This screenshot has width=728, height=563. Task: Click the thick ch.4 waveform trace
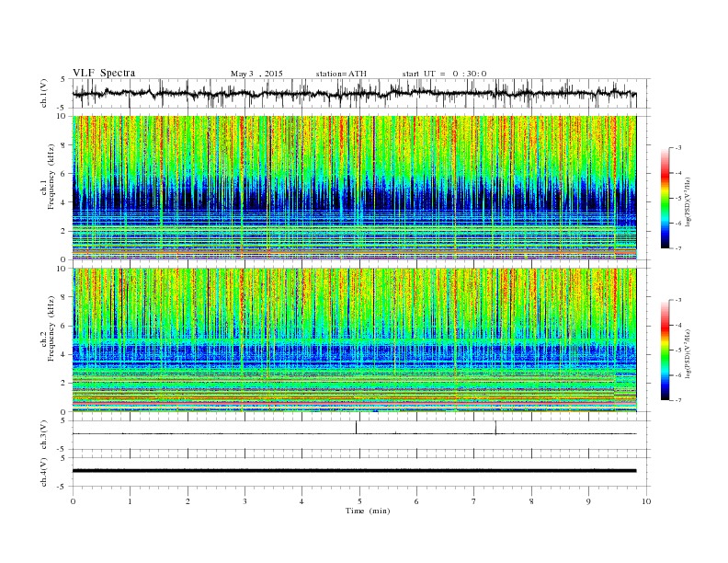[x=354, y=471]
